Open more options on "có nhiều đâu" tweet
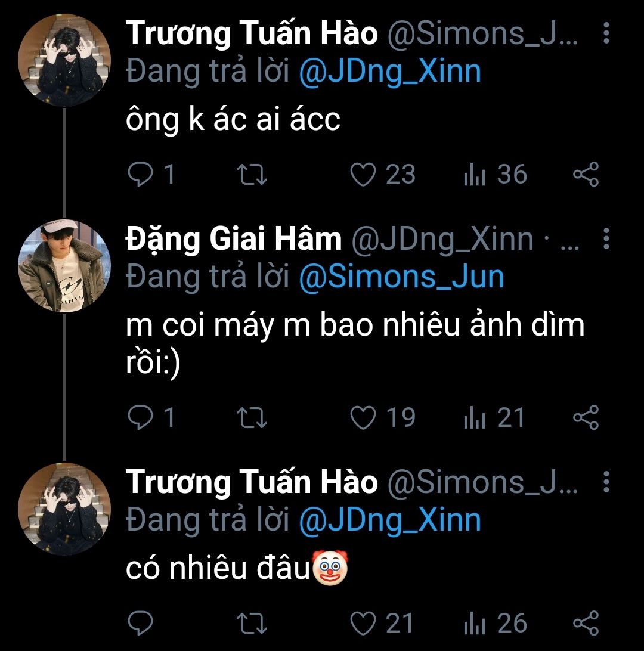 pyautogui.click(x=606, y=482)
